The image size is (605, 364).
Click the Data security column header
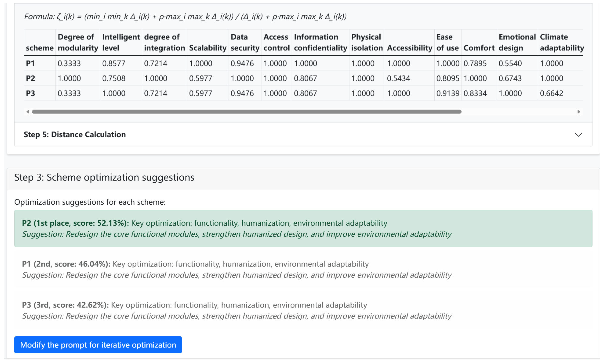[245, 42]
